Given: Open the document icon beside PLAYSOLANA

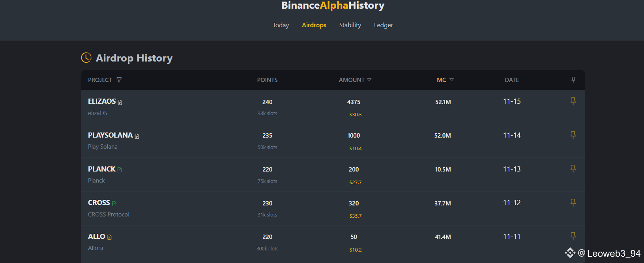Looking at the screenshot, I should tap(137, 136).
